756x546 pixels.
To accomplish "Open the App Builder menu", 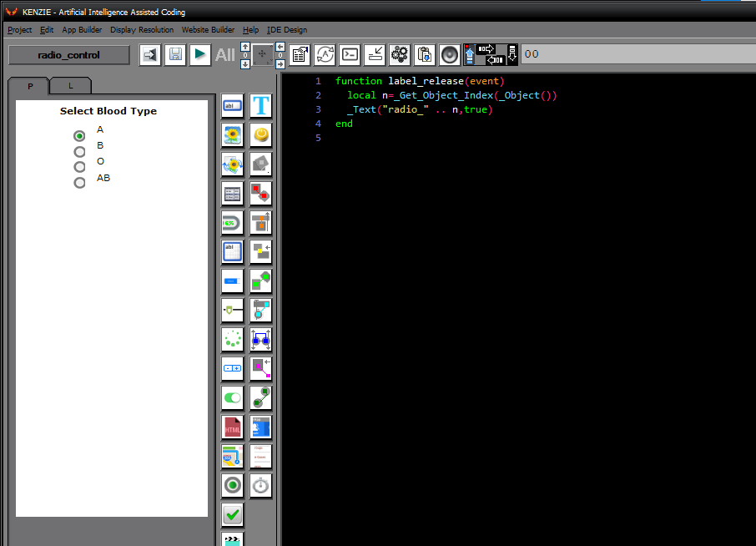I will tap(82, 30).
